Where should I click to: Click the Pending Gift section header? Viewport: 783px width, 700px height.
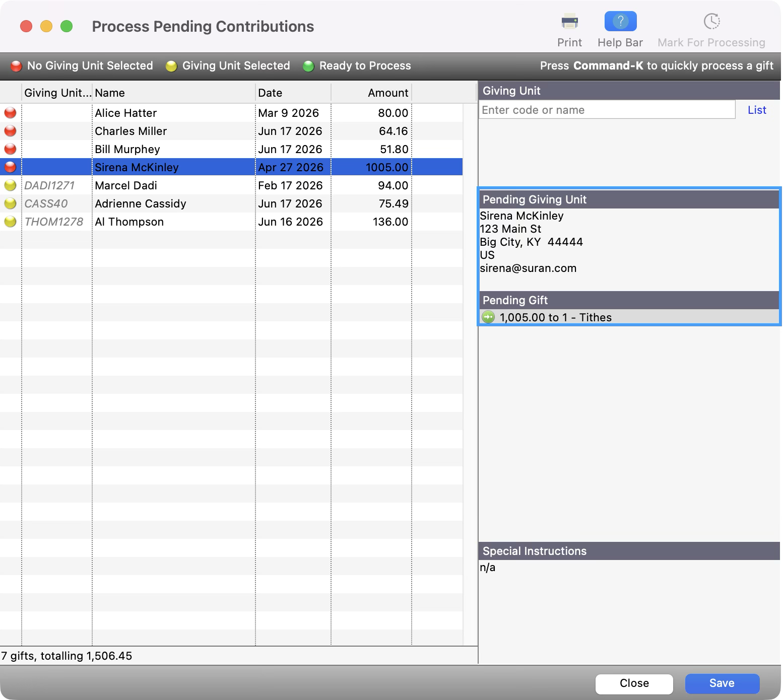click(629, 300)
